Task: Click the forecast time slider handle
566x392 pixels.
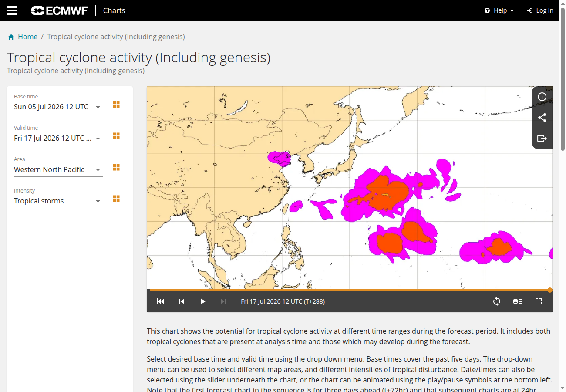Action: click(550, 290)
